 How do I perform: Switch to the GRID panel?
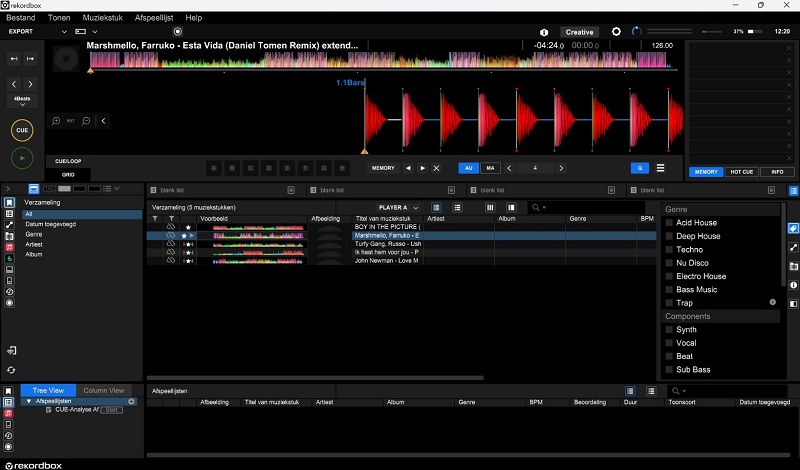68,175
